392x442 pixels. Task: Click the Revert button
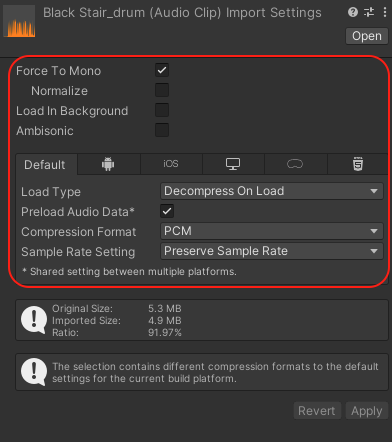pyautogui.click(x=317, y=411)
